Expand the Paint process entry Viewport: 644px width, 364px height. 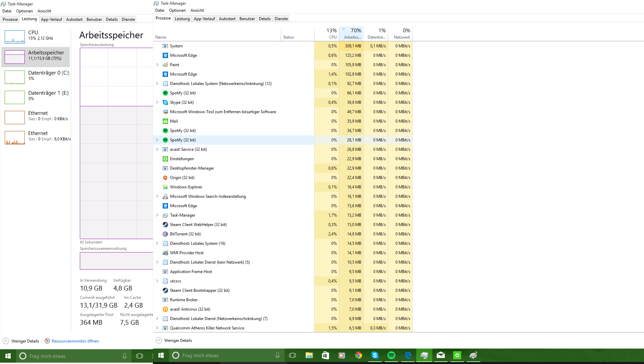(x=157, y=65)
